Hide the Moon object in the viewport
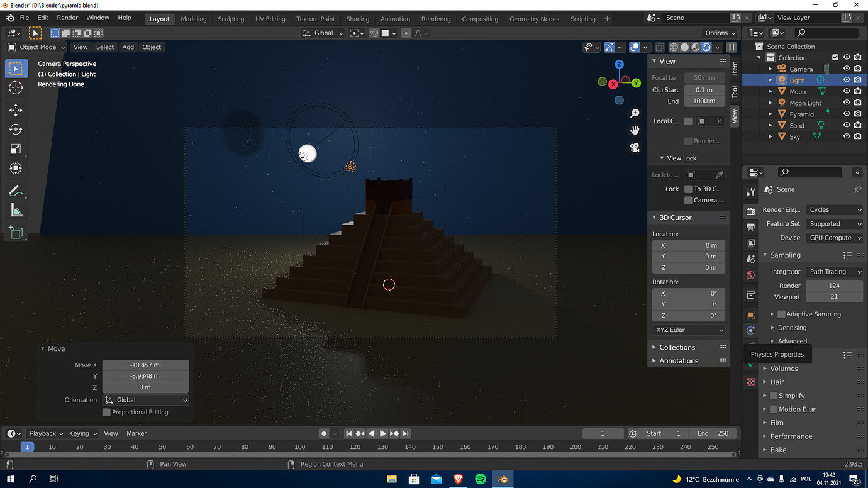This screenshot has width=868, height=488. pyautogui.click(x=847, y=91)
